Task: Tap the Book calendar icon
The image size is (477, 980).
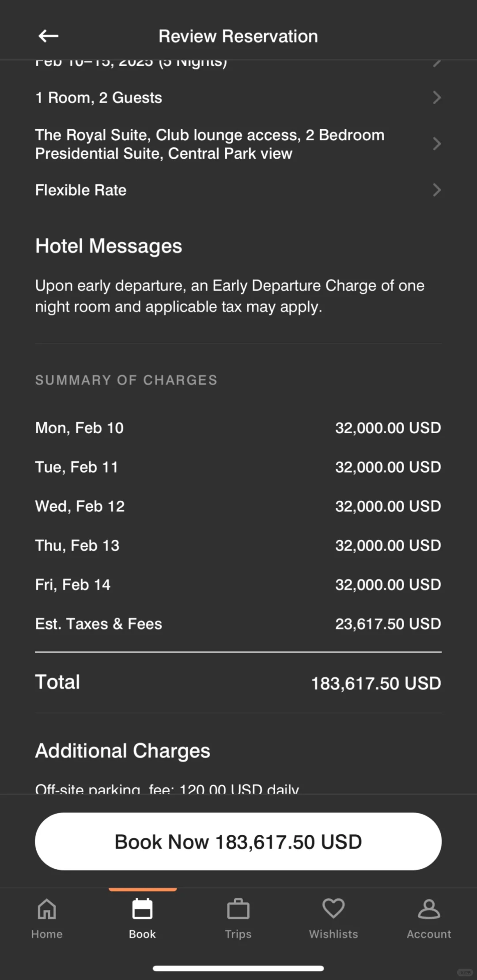Action: point(142,909)
